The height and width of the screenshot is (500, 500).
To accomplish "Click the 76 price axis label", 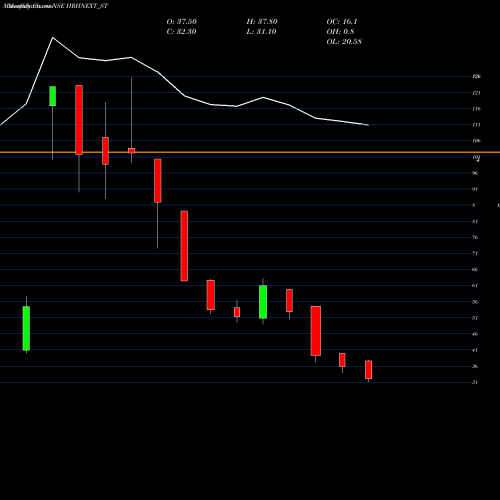I will [x=475, y=237].
